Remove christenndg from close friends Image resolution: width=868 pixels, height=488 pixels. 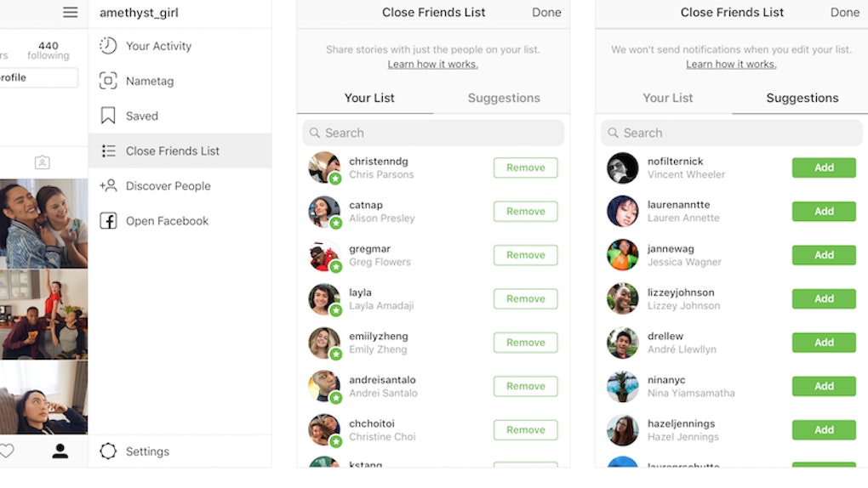pyautogui.click(x=525, y=167)
